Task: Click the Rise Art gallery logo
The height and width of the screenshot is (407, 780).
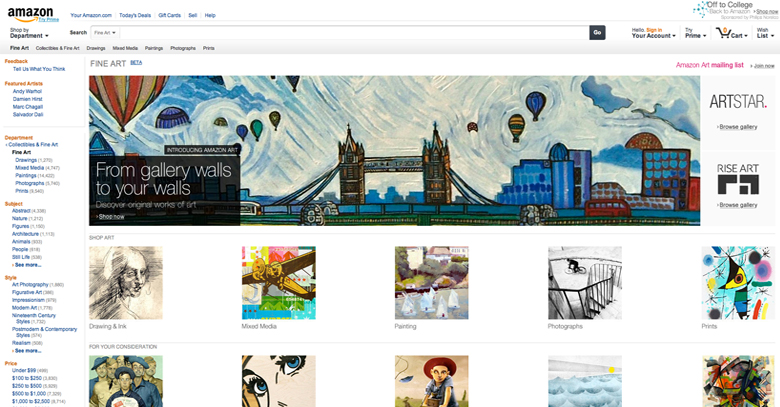Action: (x=738, y=179)
